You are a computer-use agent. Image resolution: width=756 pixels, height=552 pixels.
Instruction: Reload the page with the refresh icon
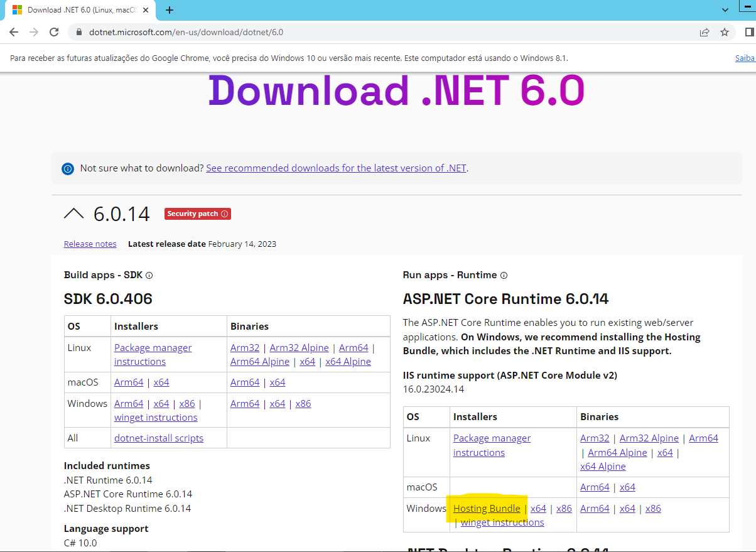54,32
